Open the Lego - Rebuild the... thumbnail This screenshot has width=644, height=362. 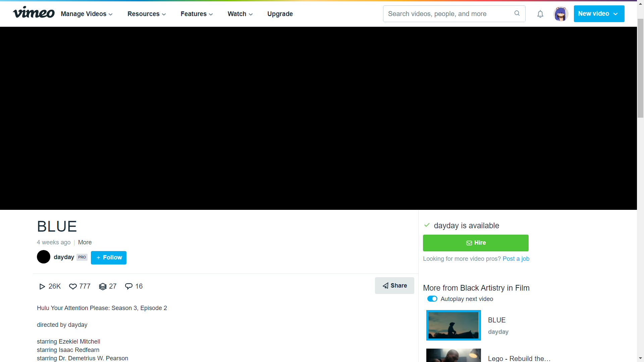pyautogui.click(x=453, y=355)
